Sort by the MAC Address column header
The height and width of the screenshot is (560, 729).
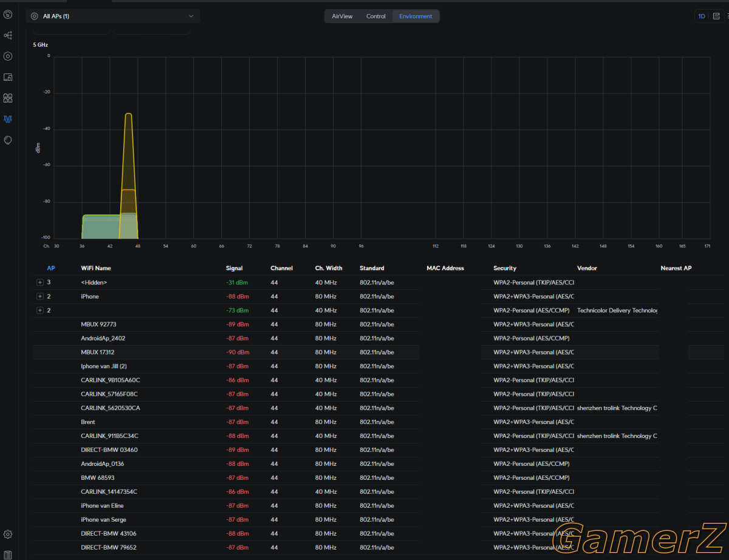coord(445,268)
